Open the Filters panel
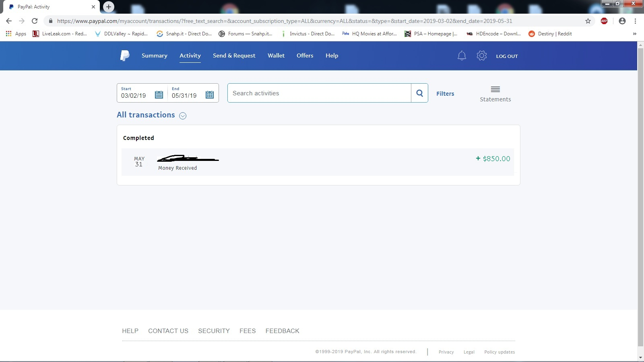The width and height of the screenshot is (644, 362). click(x=445, y=93)
